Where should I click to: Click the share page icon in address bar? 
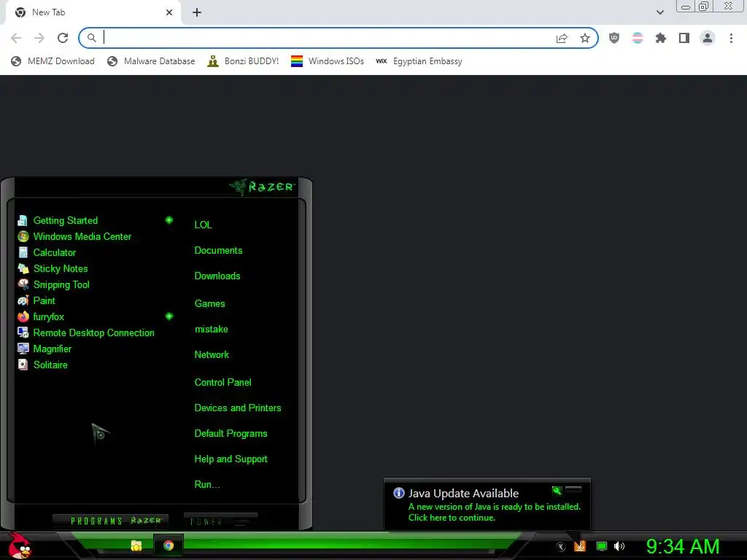562,38
